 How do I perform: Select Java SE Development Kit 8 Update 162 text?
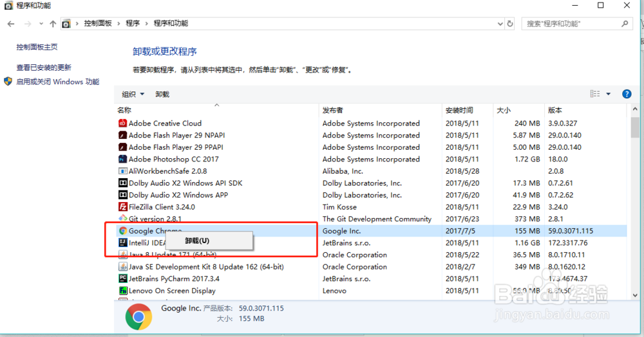[206, 267]
